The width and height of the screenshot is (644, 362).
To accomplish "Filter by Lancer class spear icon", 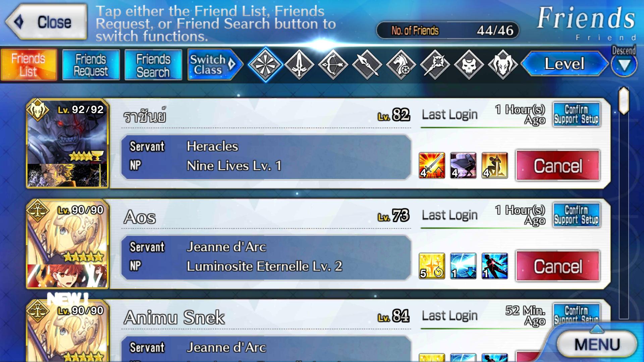I will pos(367,64).
